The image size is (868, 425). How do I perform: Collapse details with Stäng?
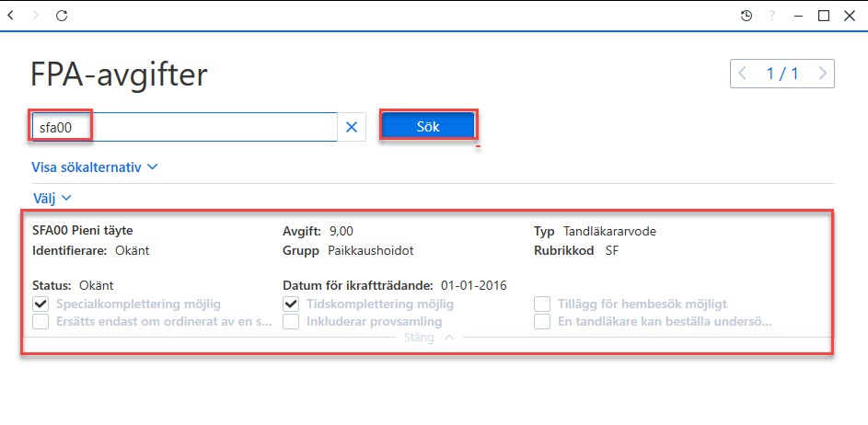(x=429, y=337)
